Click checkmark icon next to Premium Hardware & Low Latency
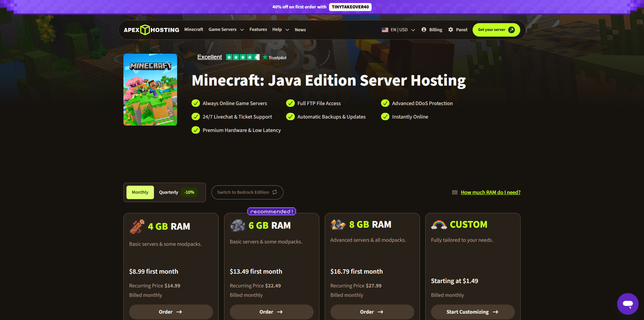 point(196,130)
